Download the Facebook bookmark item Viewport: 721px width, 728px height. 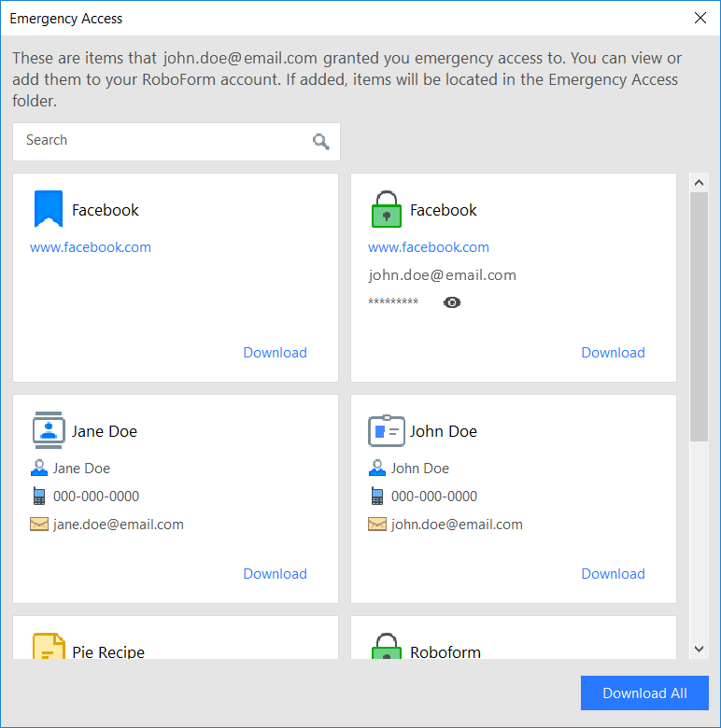[x=275, y=353]
